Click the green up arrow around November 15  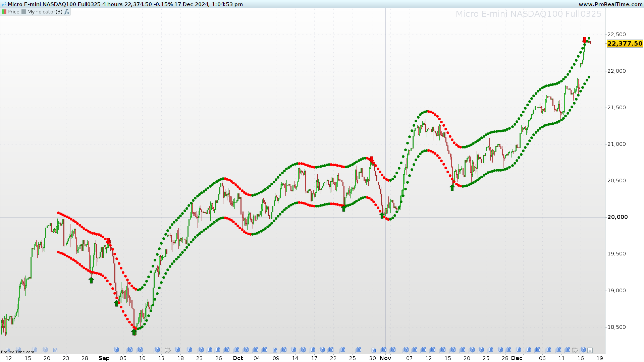452,188
